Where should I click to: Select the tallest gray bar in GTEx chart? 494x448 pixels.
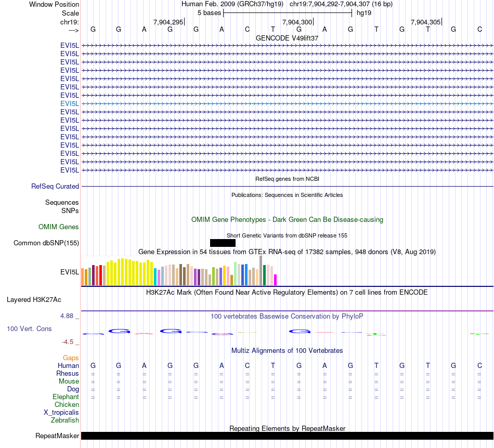[261, 271]
